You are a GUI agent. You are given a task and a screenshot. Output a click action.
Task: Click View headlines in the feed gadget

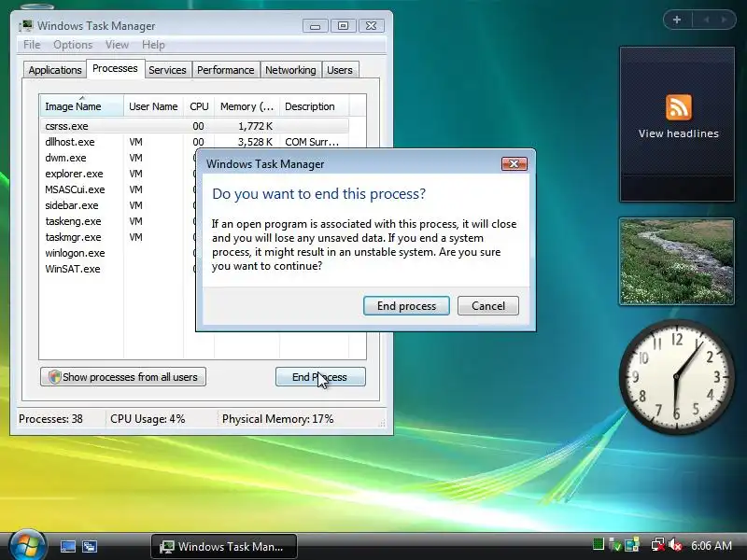679,133
